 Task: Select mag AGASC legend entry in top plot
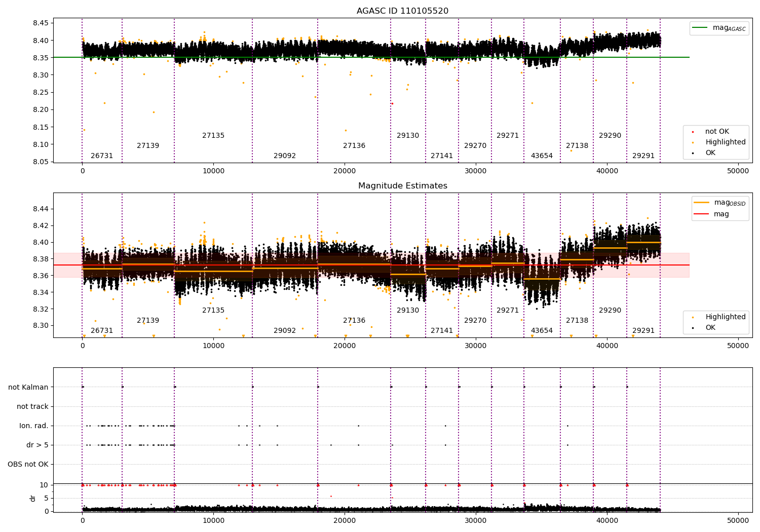pyautogui.click(x=719, y=28)
